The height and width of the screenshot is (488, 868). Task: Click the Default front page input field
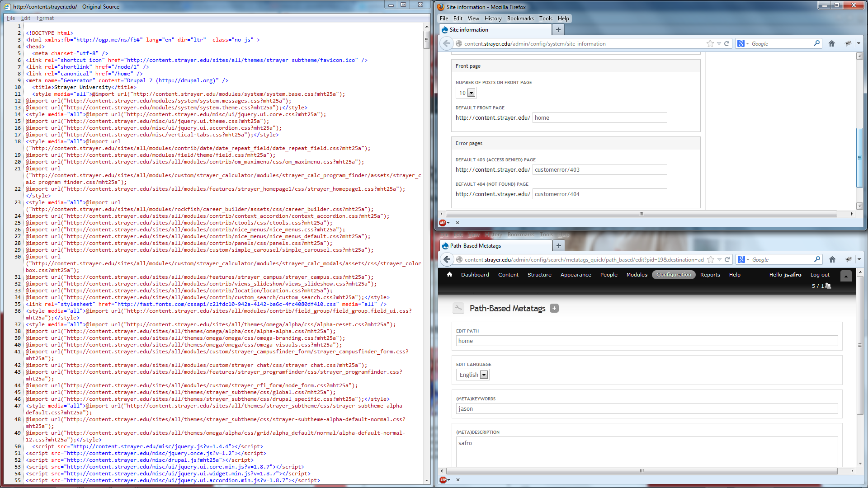599,117
